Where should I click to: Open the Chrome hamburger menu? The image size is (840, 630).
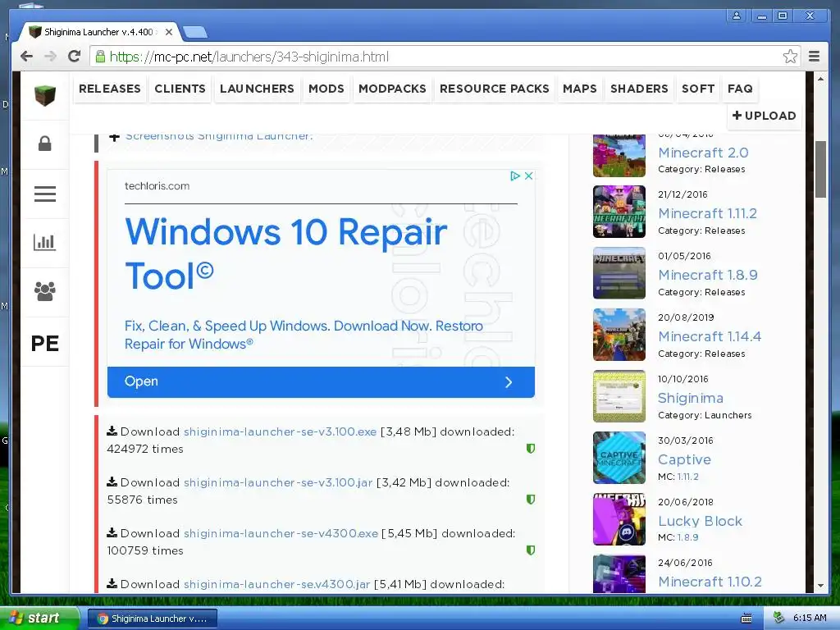[814, 57]
